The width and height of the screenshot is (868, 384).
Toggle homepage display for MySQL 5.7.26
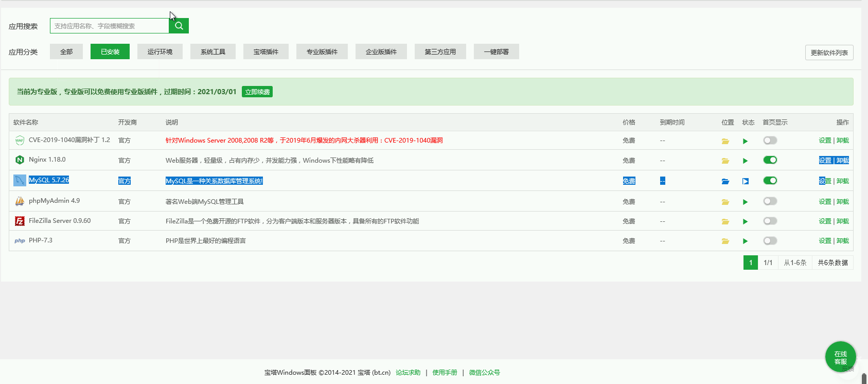[x=770, y=181]
